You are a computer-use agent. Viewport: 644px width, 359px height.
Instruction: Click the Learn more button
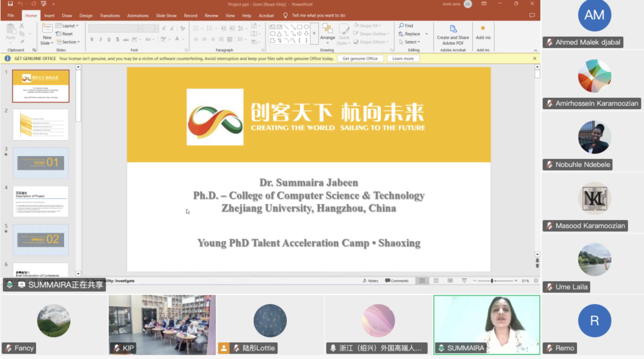(403, 58)
